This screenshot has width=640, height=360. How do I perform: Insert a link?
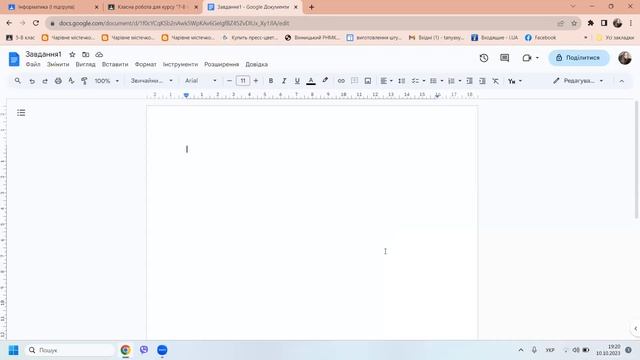point(341,81)
